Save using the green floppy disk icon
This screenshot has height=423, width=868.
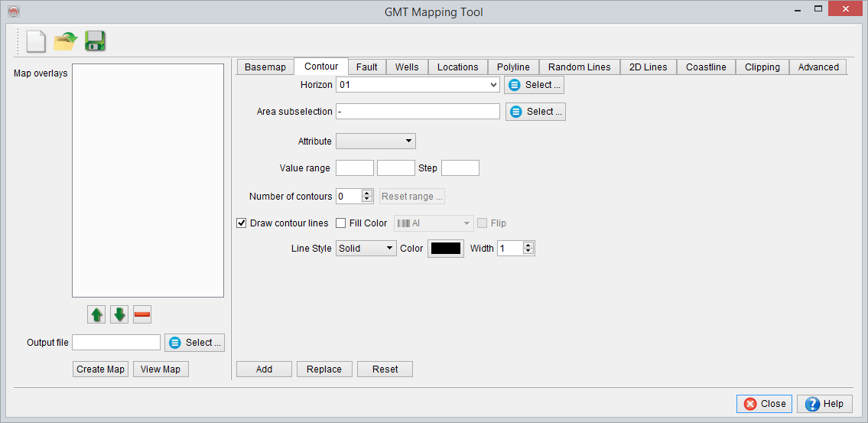pyautogui.click(x=95, y=41)
